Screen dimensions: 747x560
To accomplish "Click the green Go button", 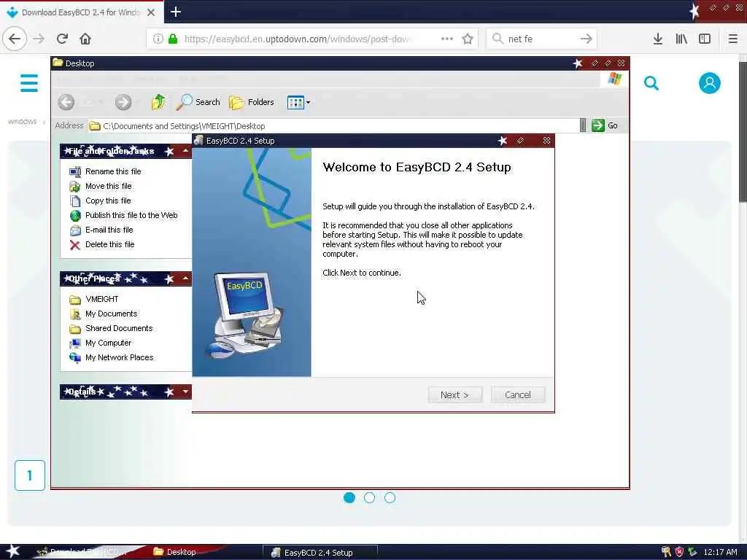I will [x=605, y=125].
